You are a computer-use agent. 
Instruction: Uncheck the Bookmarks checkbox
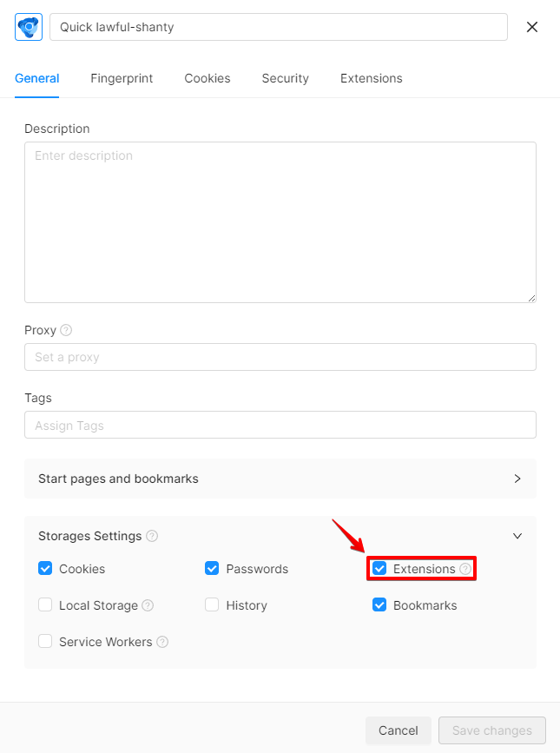[x=379, y=604]
